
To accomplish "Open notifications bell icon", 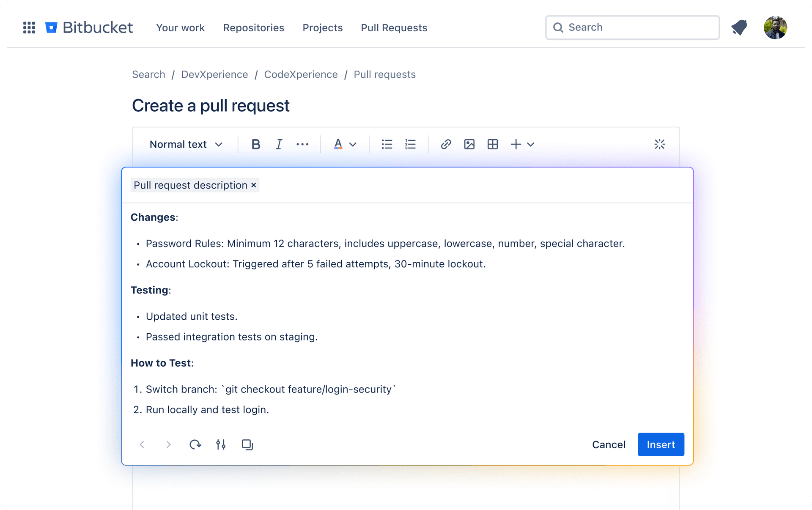I will point(739,28).
